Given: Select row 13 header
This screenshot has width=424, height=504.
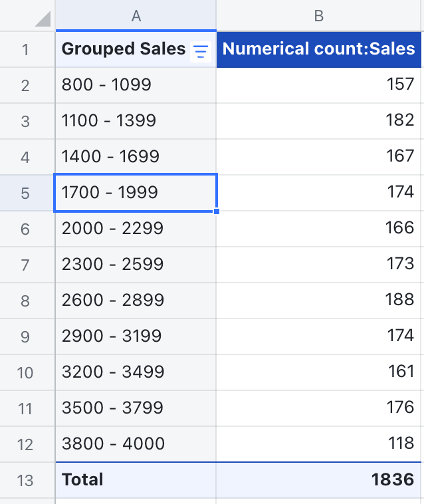Looking at the screenshot, I should (x=25, y=479).
